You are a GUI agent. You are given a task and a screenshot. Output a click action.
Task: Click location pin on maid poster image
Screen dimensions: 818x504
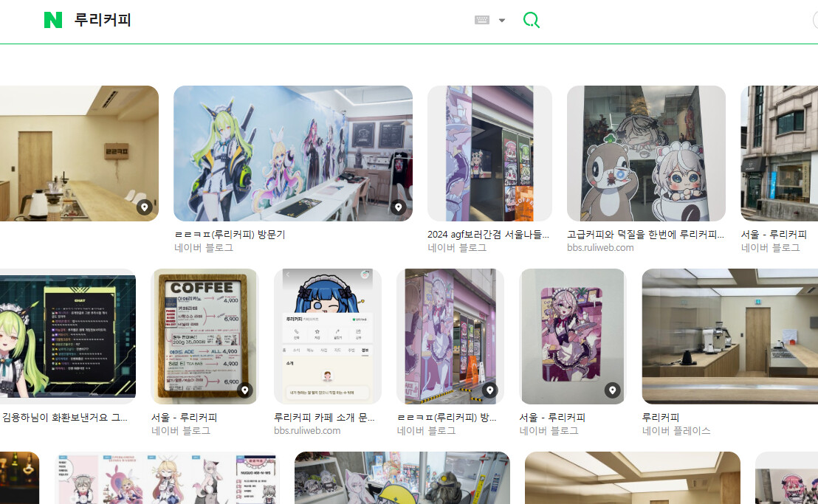point(613,390)
